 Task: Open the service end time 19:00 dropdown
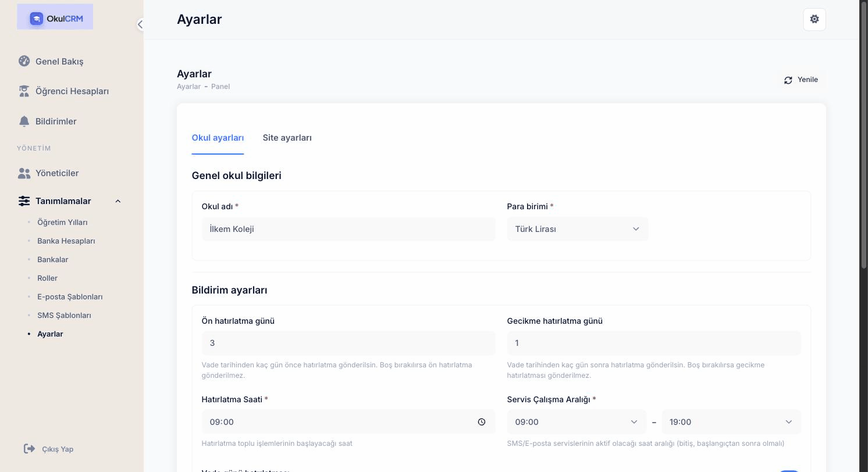[x=731, y=422]
